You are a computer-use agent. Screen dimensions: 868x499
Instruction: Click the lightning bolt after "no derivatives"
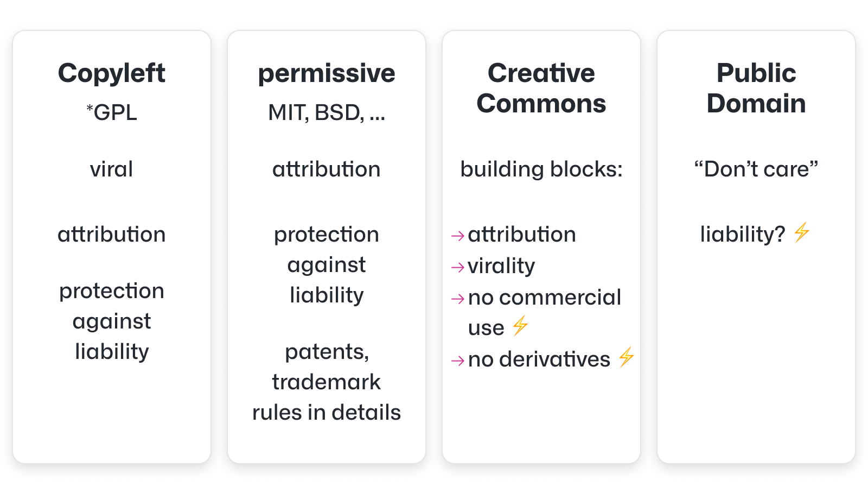[x=627, y=357]
